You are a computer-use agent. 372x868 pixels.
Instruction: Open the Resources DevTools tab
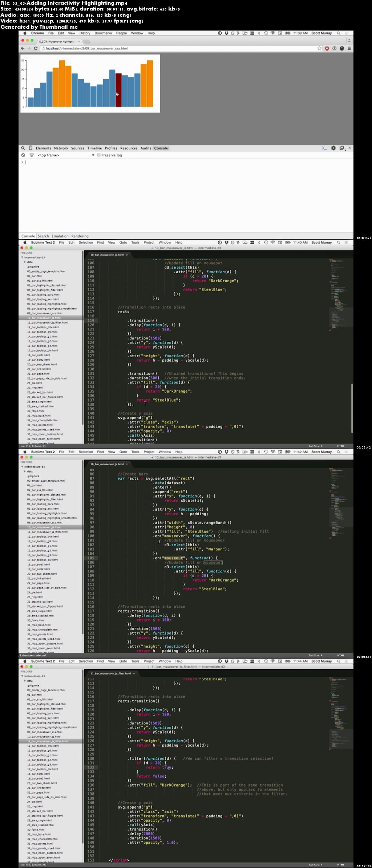click(129, 148)
